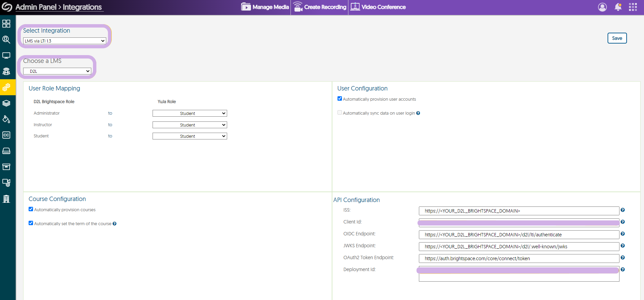This screenshot has height=300, width=644.
Task: Open the stacked layers sidebar icon
Action: 6,103
